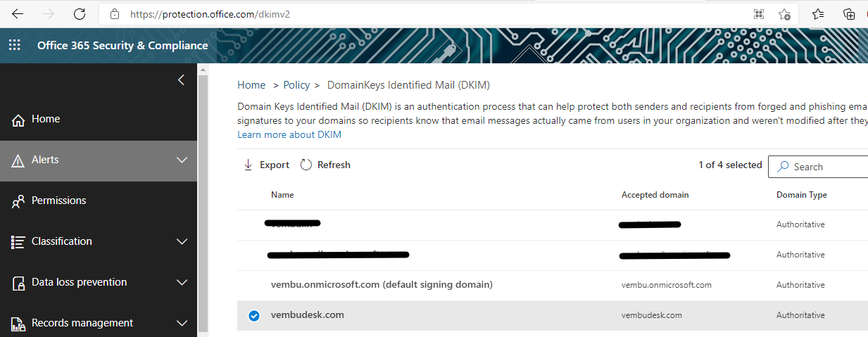Click the Favorites star icon in toolbar

coord(818,14)
